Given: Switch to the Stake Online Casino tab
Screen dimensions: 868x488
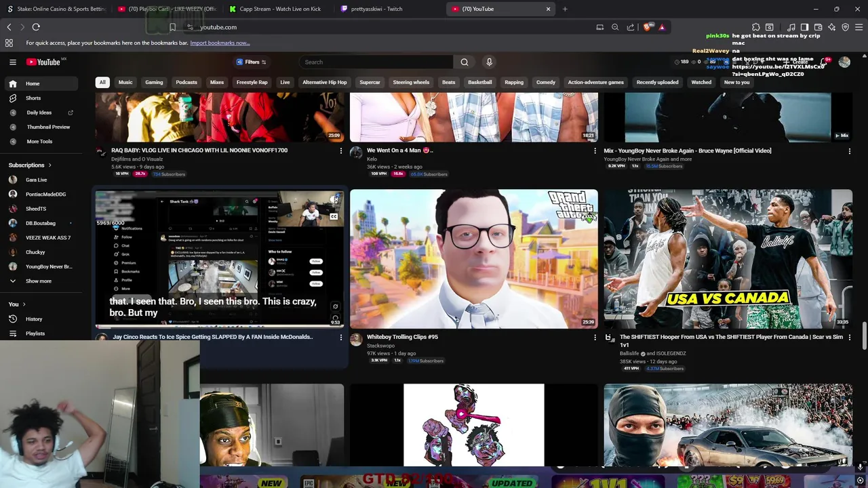Looking at the screenshot, I should click(56, 9).
